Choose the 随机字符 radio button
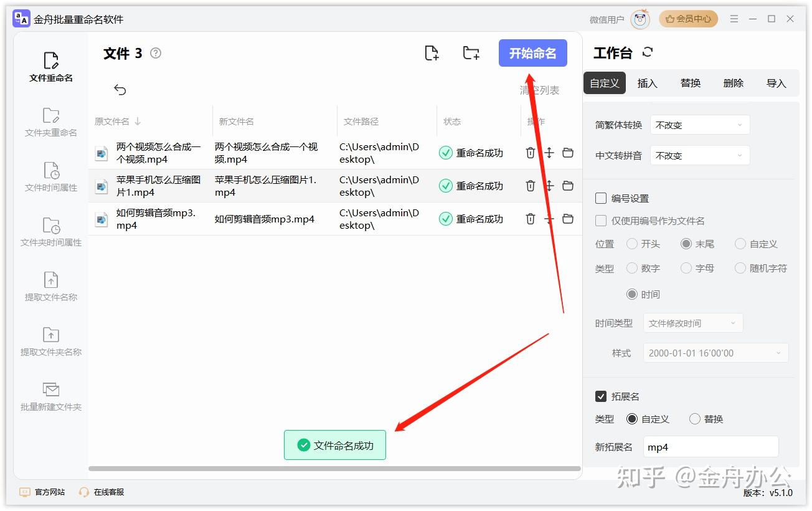 click(x=740, y=268)
